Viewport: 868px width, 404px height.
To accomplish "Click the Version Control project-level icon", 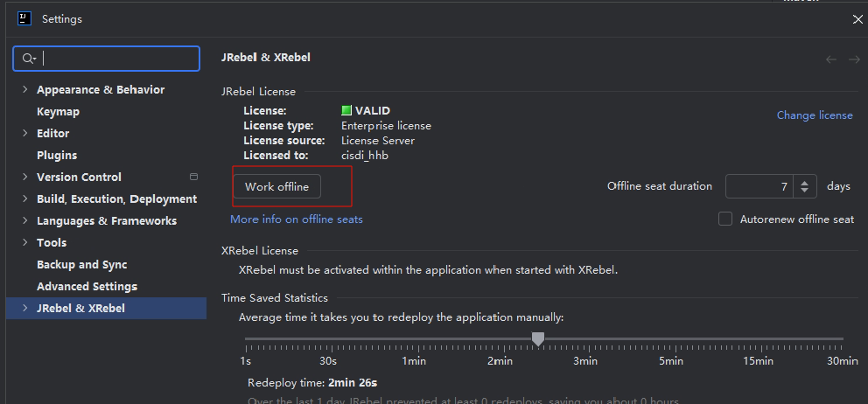I will click(x=193, y=178).
